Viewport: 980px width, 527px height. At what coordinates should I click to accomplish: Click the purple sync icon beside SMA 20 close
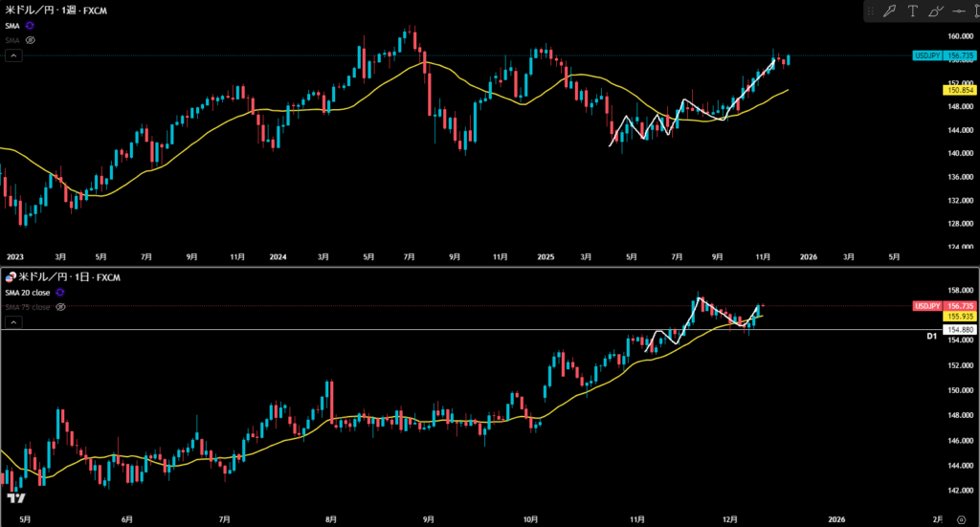[60, 292]
